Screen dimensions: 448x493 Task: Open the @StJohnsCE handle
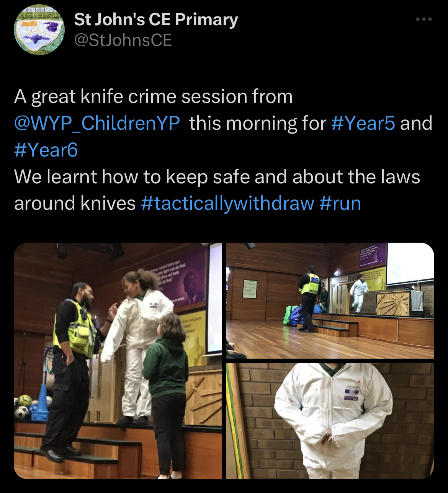point(123,40)
